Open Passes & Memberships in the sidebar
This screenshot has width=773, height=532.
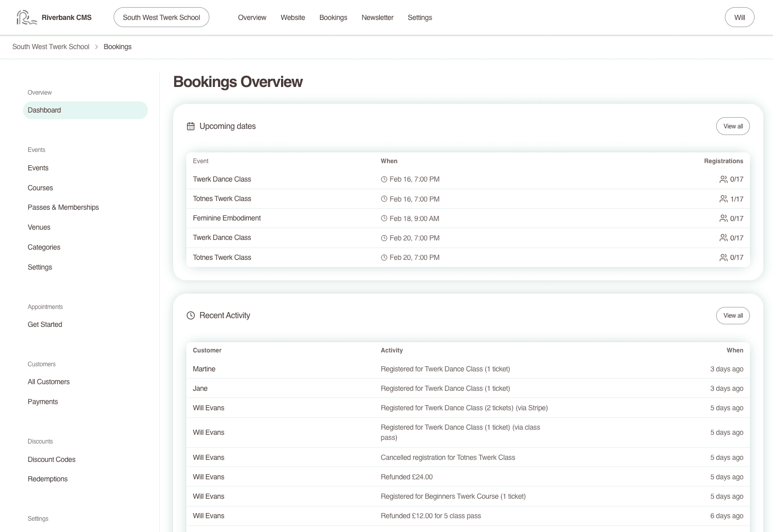point(63,207)
